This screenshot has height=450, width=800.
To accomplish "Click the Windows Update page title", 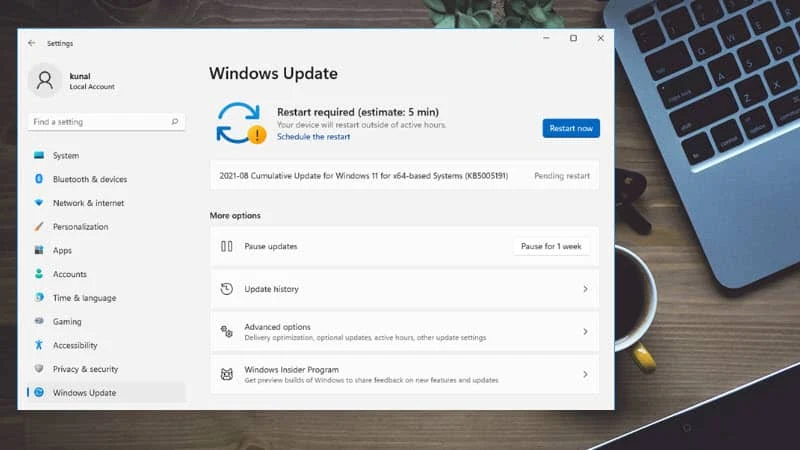I will point(273,73).
